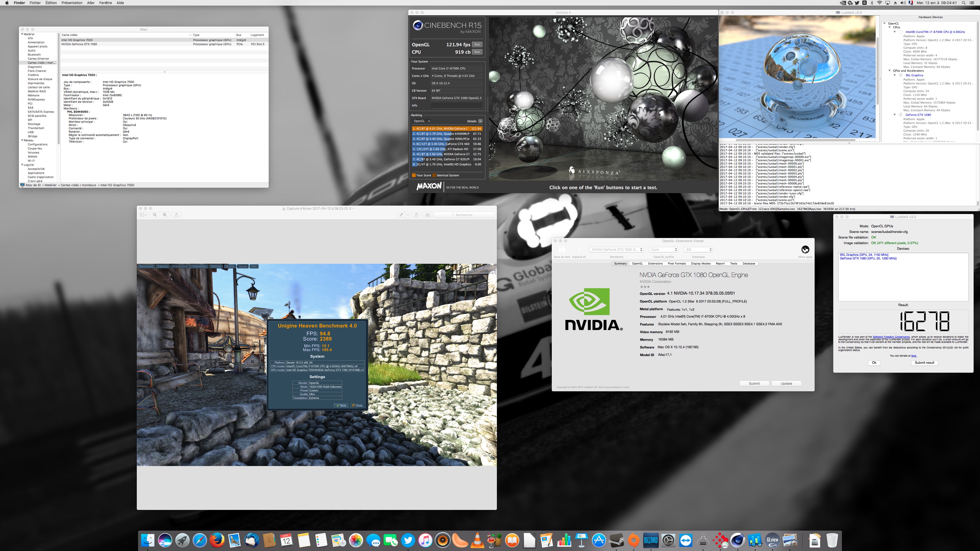The width and height of the screenshot is (980, 551).
Task: Switch to Pixel Formats tab
Action: (676, 264)
